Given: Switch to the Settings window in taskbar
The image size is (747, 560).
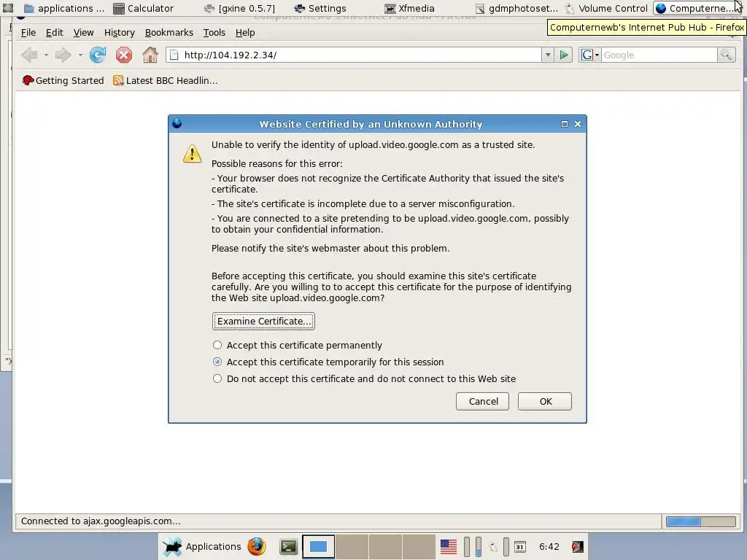Looking at the screenshot, I should coord(320,8).
